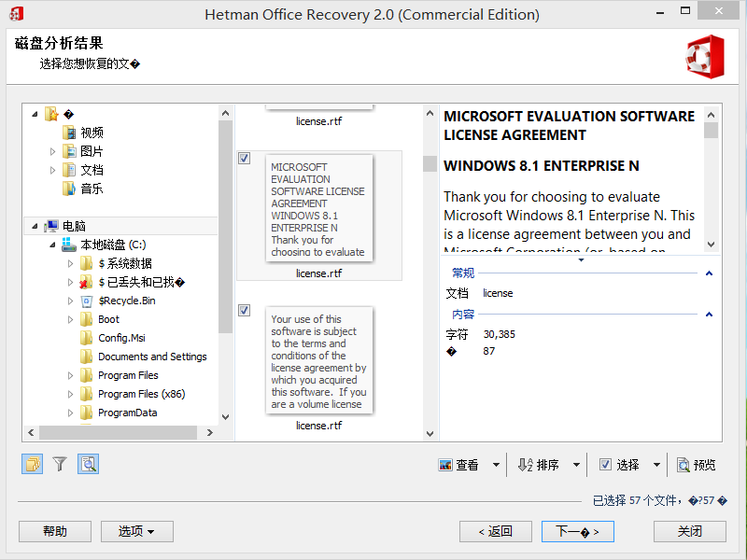The image size is (747, 560).
Task: Open the 图片 pictures folder
Action: pyautogui.click(x=83, y=151)
